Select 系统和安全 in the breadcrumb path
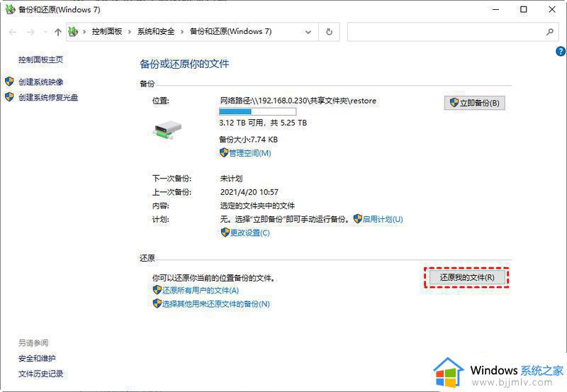Viewport: 567px width, 392px height. (x=156, y=31)
